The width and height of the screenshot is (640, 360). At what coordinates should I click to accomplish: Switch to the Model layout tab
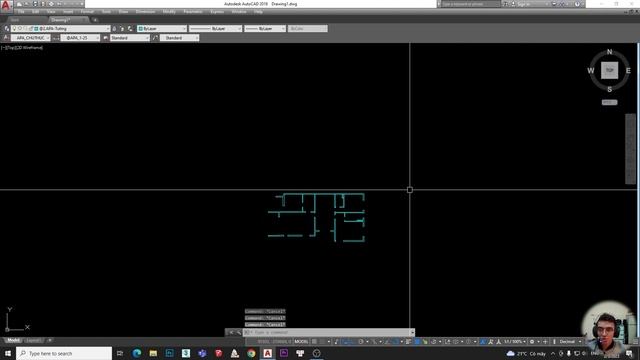[13, 340]
